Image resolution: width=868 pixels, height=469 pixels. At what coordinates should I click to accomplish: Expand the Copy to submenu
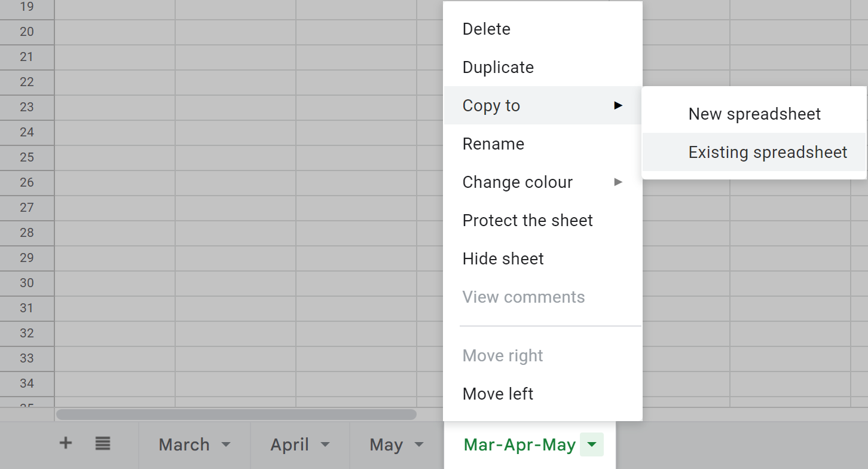[x=491, y=106]
